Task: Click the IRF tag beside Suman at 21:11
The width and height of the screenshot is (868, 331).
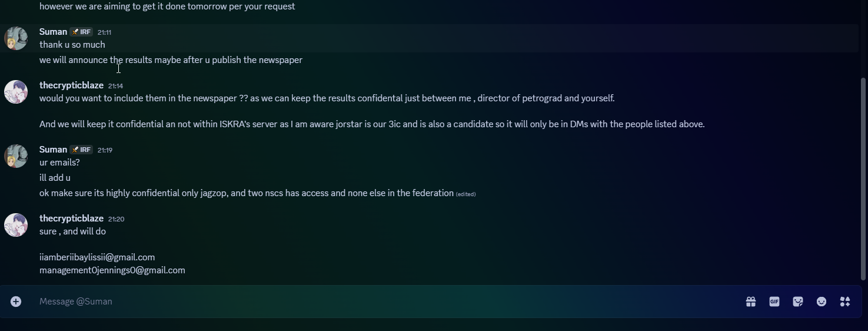Action: pyautogui.click(x=81, y=32)
